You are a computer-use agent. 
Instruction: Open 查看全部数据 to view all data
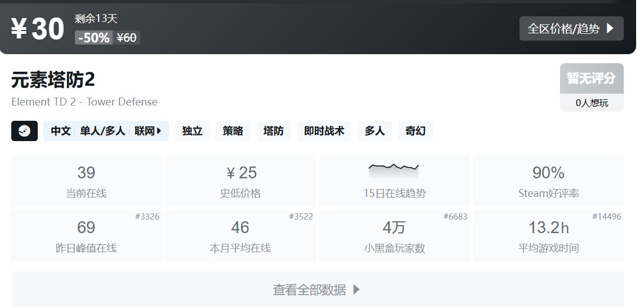coord(317,290)
